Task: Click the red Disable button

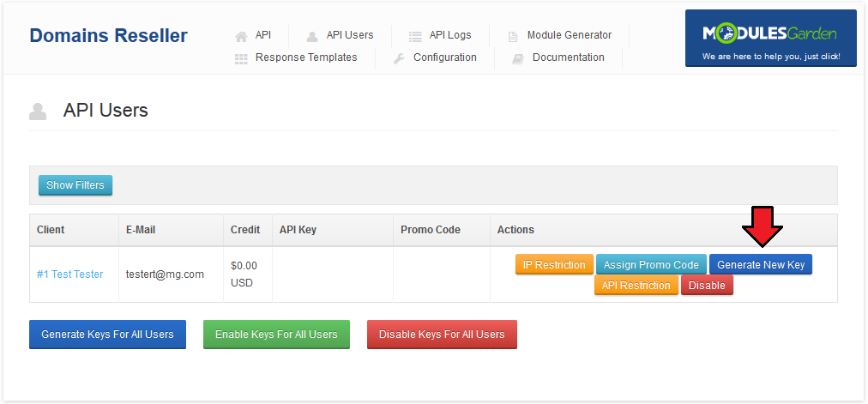Action: point(707,286)
